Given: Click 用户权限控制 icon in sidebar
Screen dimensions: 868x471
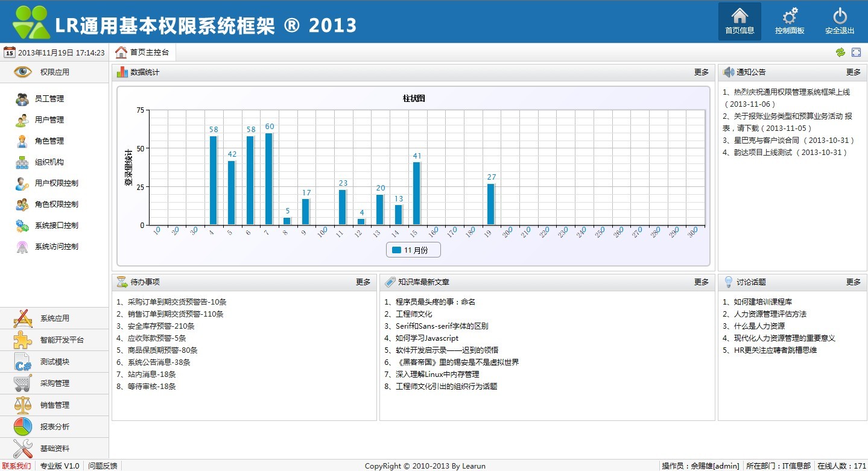Looking at the screenshot, I should pos(22,183).
